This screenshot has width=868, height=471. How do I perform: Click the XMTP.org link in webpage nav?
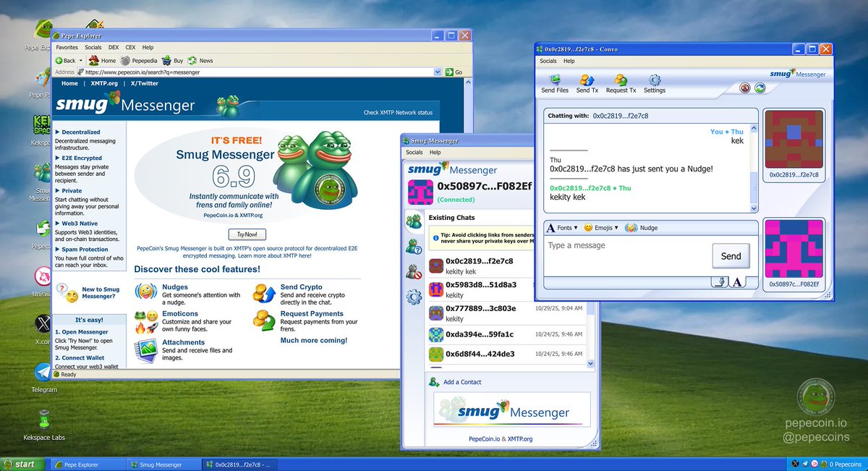pyautogui.click(x=104, y=83)
